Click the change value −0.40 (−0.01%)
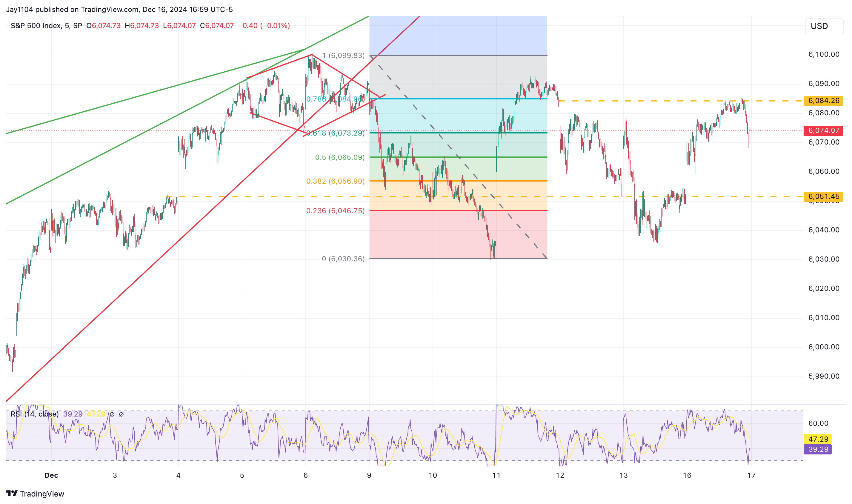Image resolution: width=852 pixels, height=504 pixels. point(264,26)
